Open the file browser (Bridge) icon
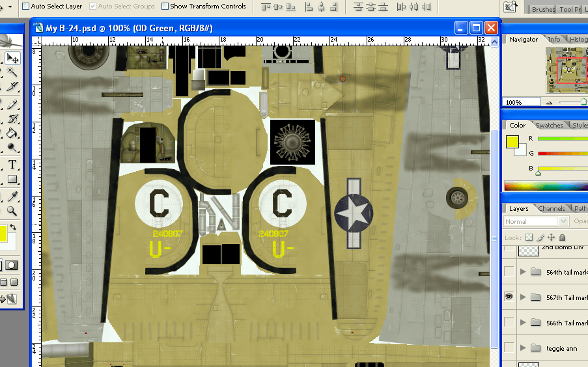 pos(511,7)
